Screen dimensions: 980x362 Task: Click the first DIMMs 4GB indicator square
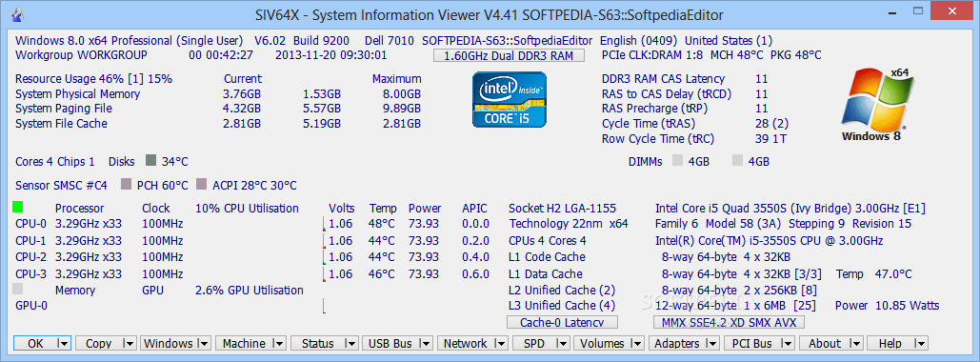click(677, 161)
